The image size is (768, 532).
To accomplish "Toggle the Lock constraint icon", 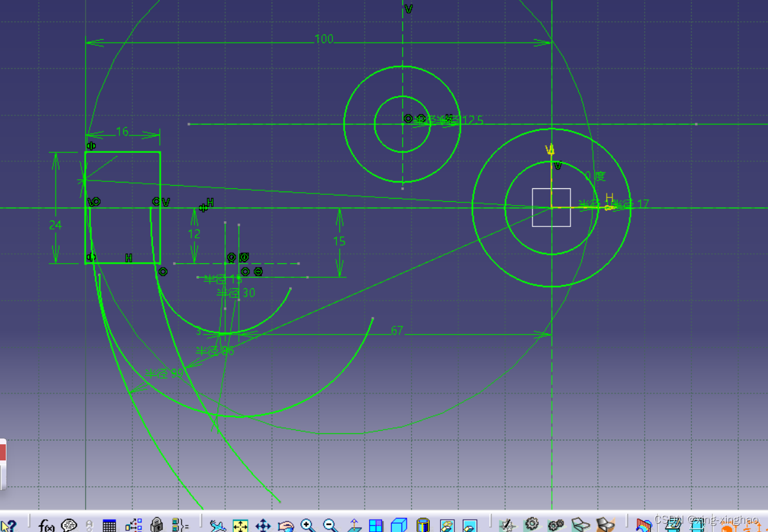I will (x=156, y=526).
